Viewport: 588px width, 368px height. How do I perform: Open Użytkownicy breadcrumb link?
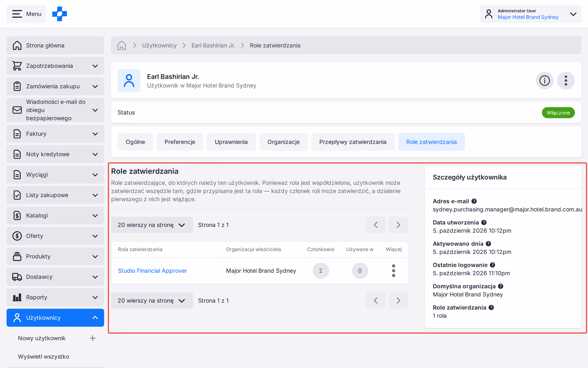[159, 46]
